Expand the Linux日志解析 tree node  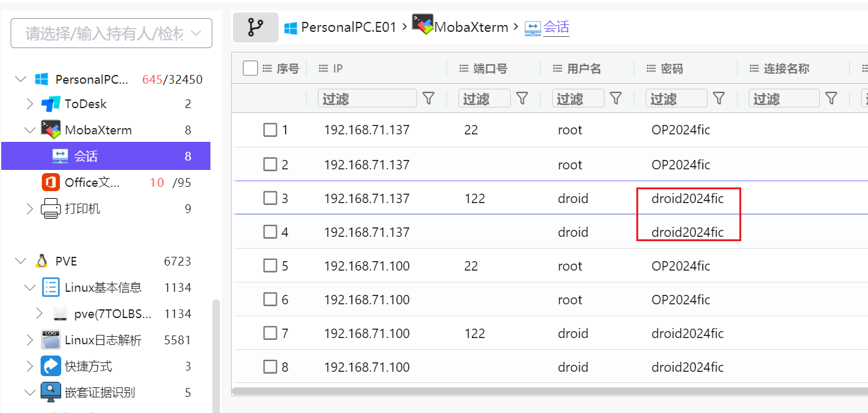tap(29, 340)
